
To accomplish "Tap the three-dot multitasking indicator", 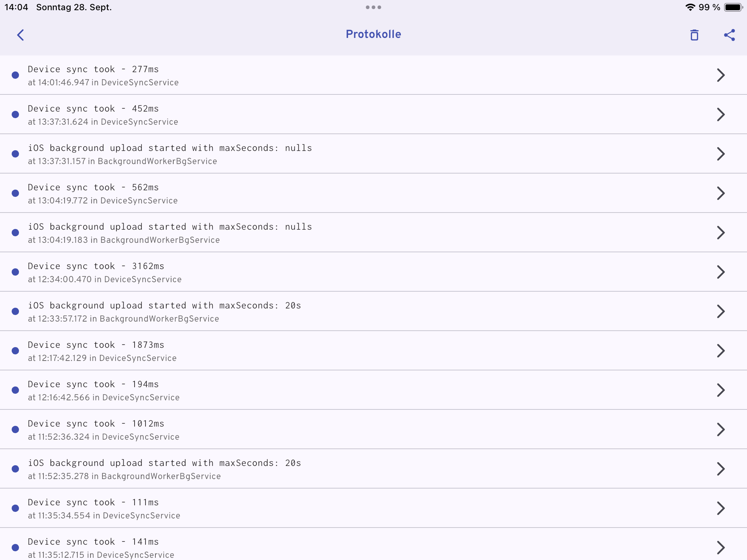I will [x=373, y=7].
